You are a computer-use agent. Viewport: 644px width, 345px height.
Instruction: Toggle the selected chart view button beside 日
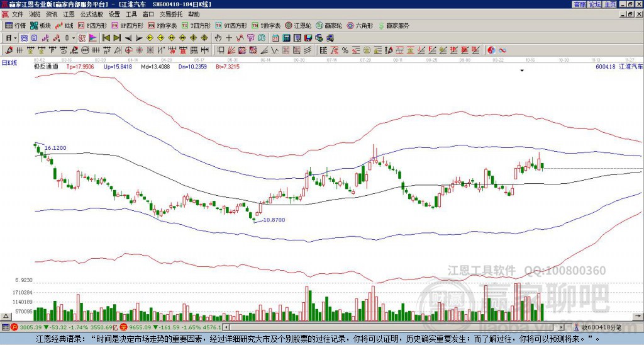tap(25, 38)
